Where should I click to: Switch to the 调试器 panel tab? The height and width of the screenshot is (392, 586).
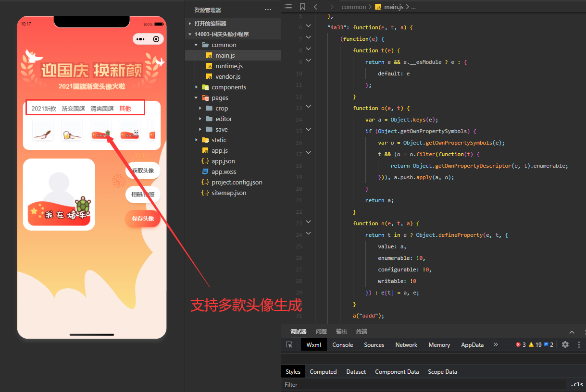(x=299, y=331)
